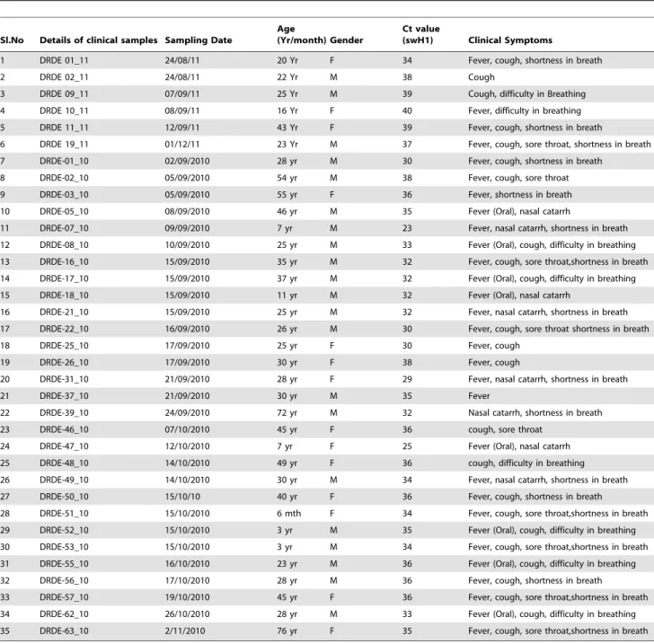Select sample cell 'DRDE-02_10'
Viewport: 654px width, 644px height.
[64, 178]
